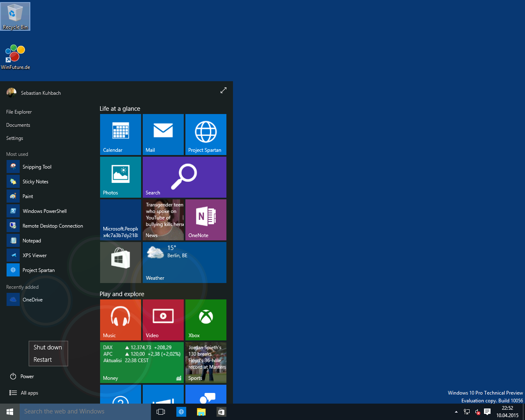Show All apps list

pos(24,393)
